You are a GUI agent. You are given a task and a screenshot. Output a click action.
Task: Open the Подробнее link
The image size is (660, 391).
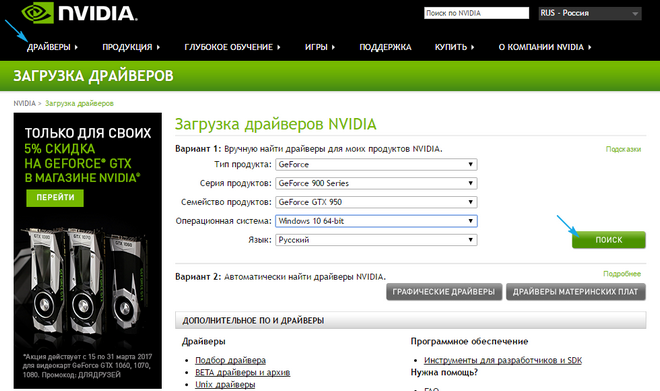point(622,274)
